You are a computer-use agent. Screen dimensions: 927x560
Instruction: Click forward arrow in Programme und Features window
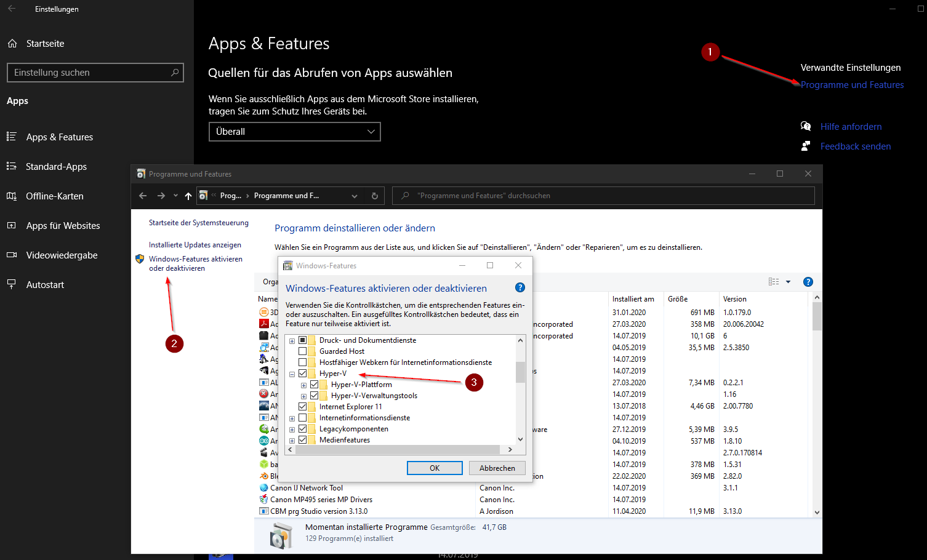pyautogui.click(x=161, y=196)
